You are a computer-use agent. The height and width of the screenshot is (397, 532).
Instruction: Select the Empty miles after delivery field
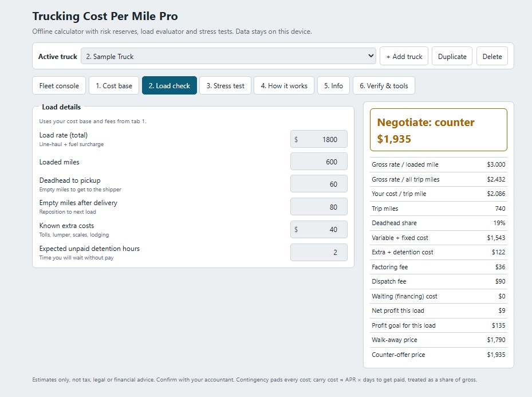click(x=318, y=207)
